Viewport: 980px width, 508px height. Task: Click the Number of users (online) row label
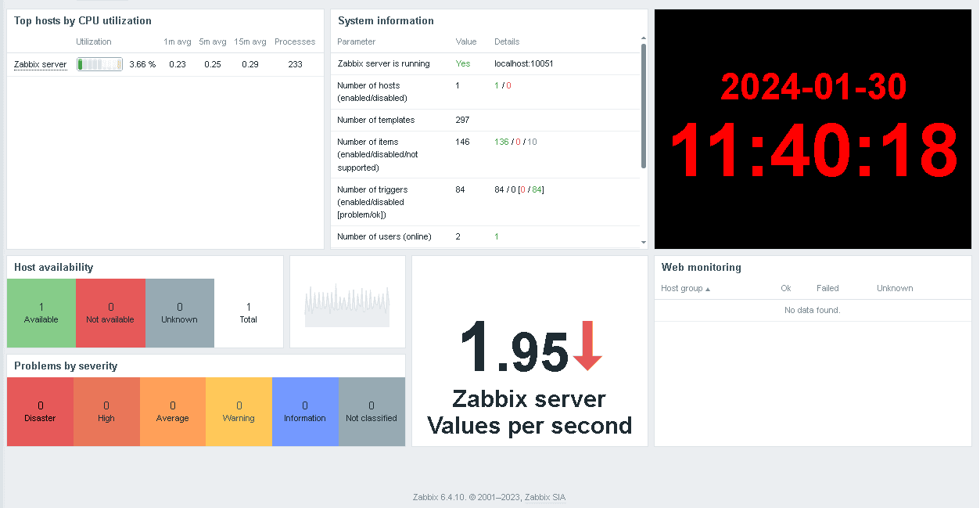384,236
